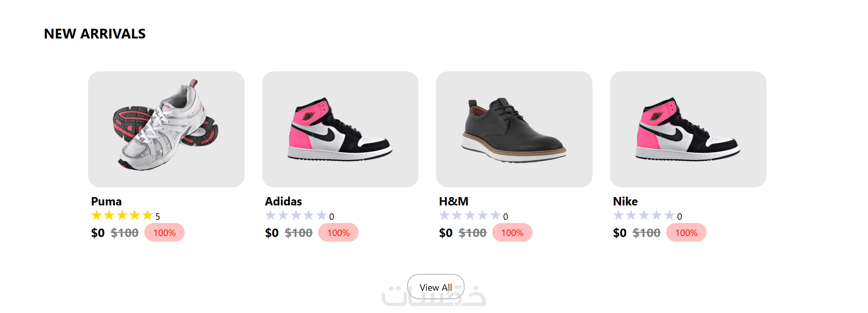Click the third star under H&M
Screen dimensions: 868x313
click(470, 215)
